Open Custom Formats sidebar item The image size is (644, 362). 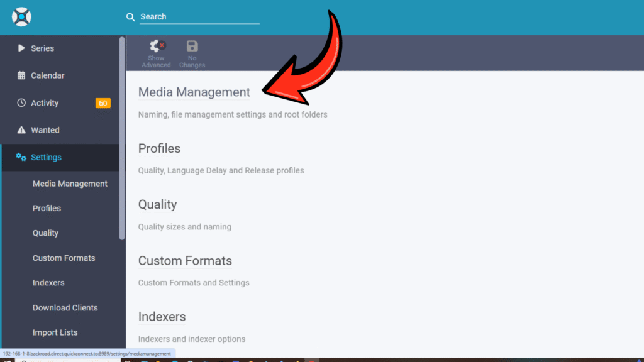64,258
